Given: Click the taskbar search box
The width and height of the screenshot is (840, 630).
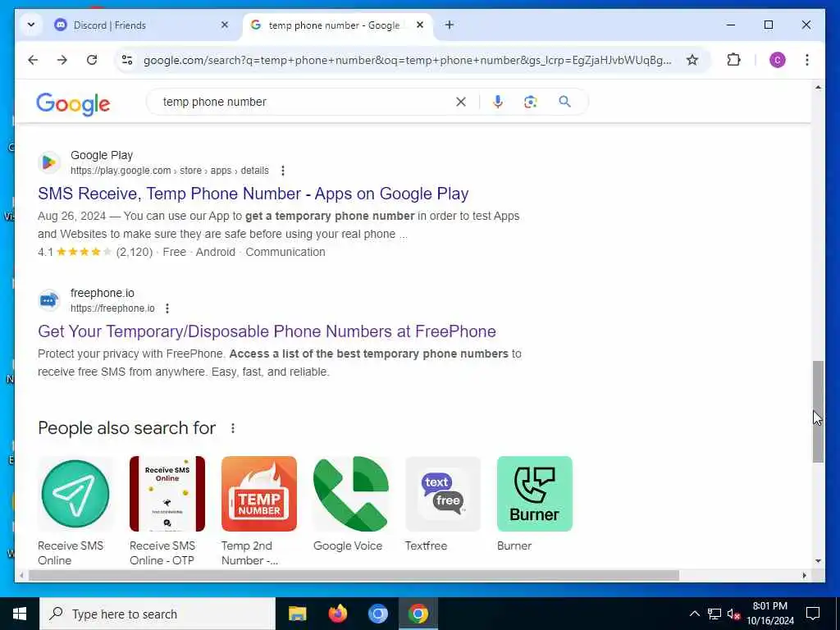Looking at the screenshot, I should click(x=157, y=614).
